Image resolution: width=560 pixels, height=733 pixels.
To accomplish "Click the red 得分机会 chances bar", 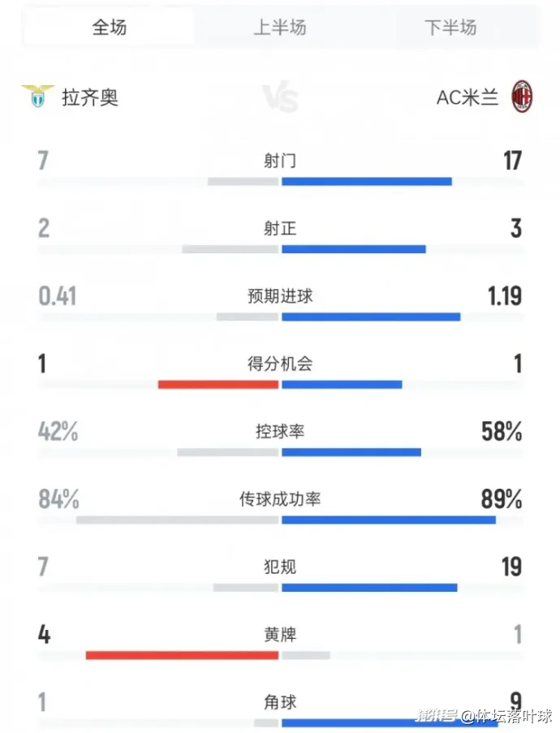I will [x=218, y=384].
